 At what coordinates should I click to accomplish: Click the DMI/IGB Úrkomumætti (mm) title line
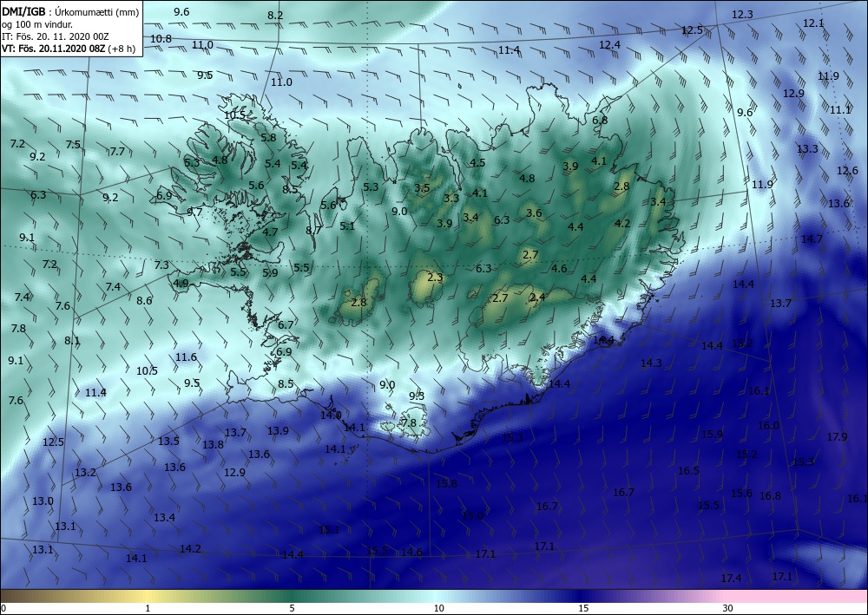pos(71,10)
